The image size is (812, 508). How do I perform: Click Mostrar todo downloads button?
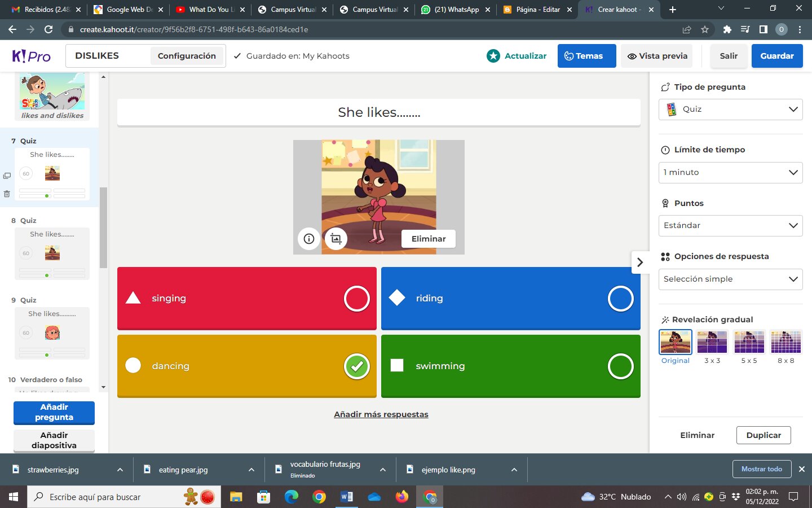pos(762,469)
